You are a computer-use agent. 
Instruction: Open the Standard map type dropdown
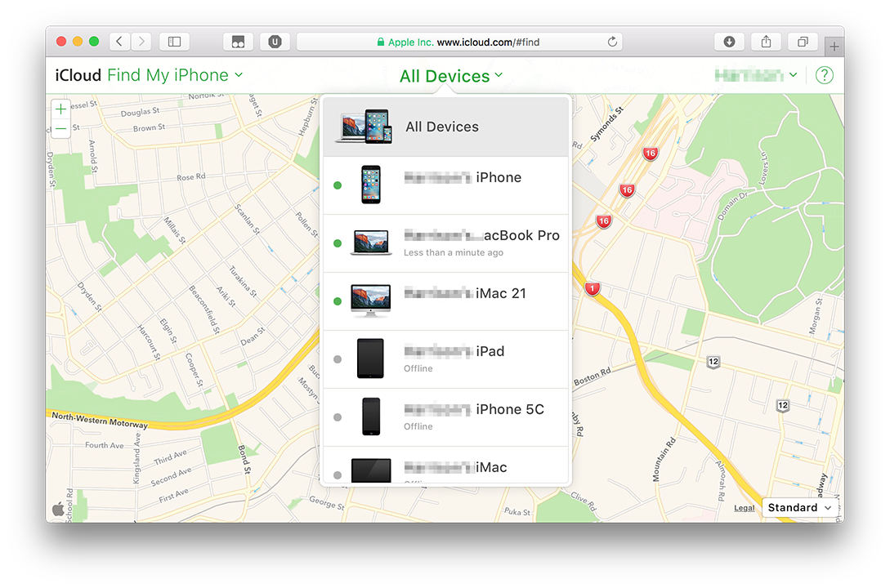click(x=800, y=507)
